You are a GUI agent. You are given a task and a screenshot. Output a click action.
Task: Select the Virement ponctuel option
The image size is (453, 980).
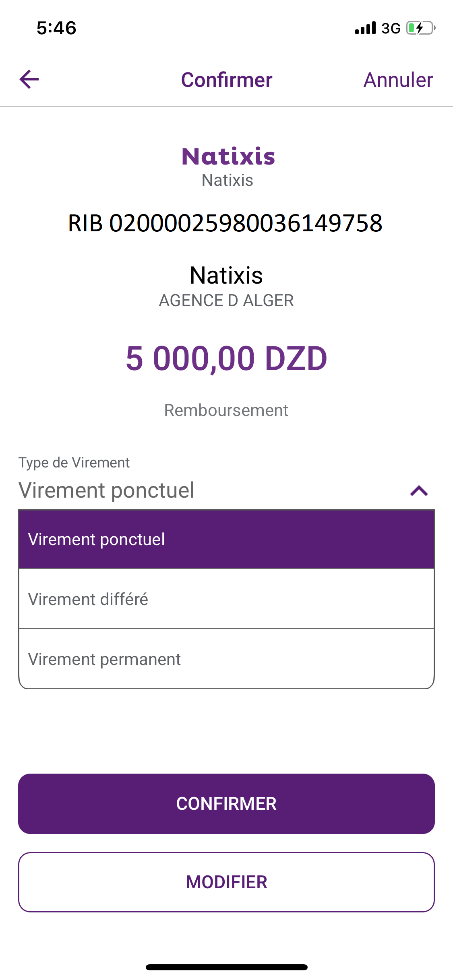click(x=226, y=539)
